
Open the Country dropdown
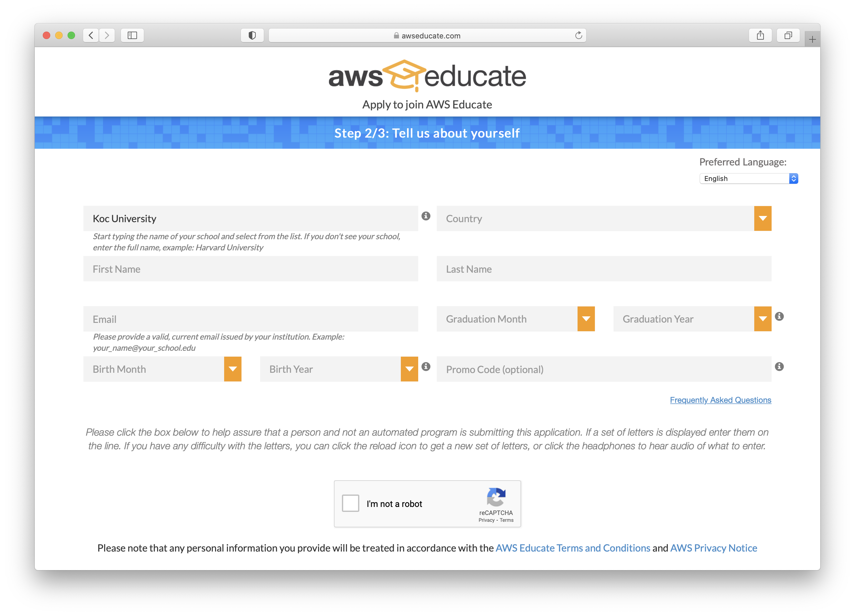click(x=763, y=218)
